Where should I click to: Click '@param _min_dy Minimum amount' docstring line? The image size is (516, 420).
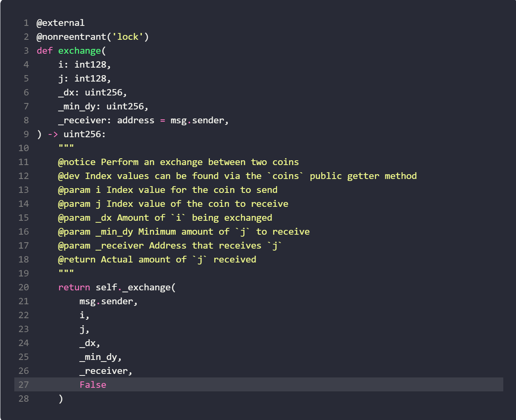click(184, 231)
